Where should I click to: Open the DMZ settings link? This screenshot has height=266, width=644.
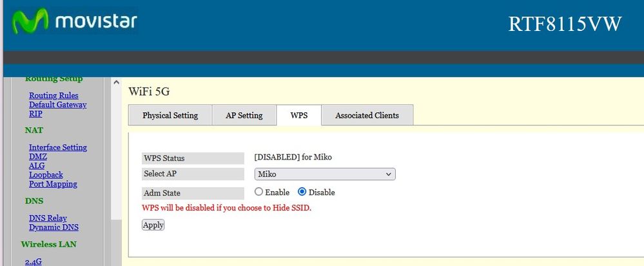pos(37,156)
